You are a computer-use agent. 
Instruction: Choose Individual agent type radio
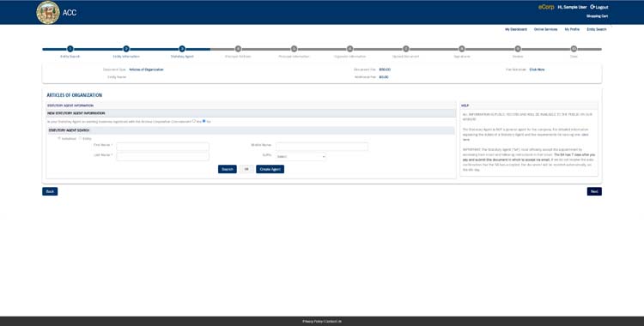coord(59,138)
